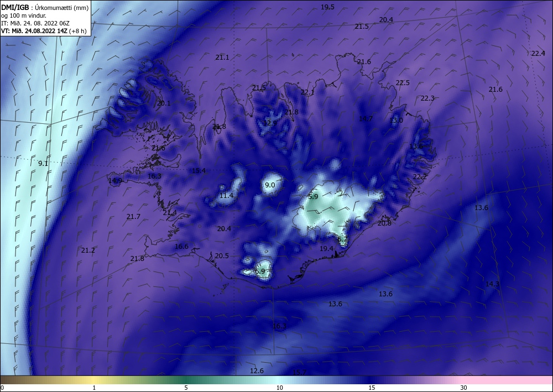
Task: Click the '1' tick on the color scale
Action: [x=94, y=388]
